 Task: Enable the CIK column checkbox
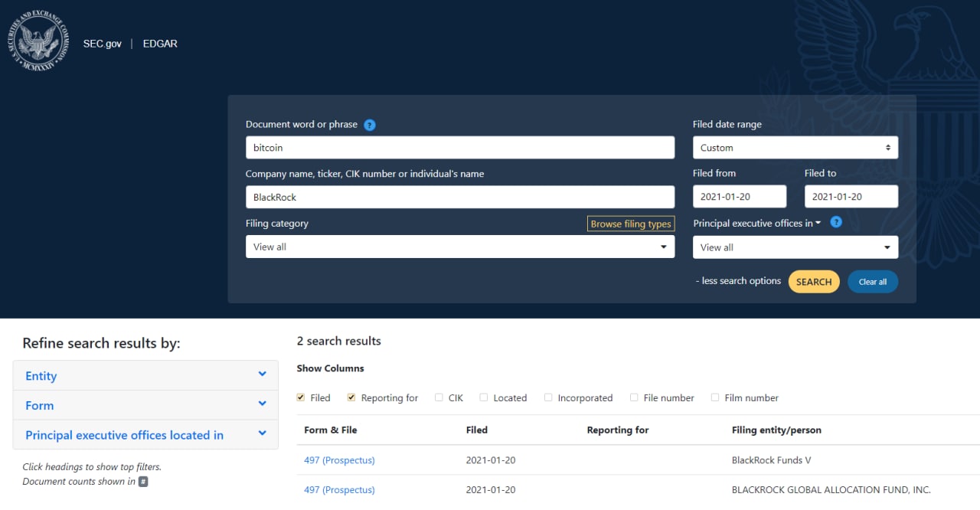pos(439,397)
